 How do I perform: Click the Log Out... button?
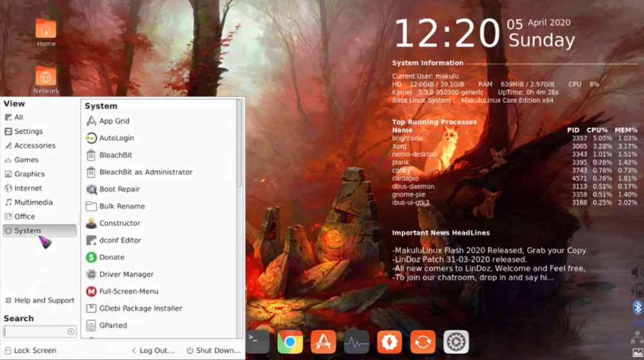coord(153,350)
